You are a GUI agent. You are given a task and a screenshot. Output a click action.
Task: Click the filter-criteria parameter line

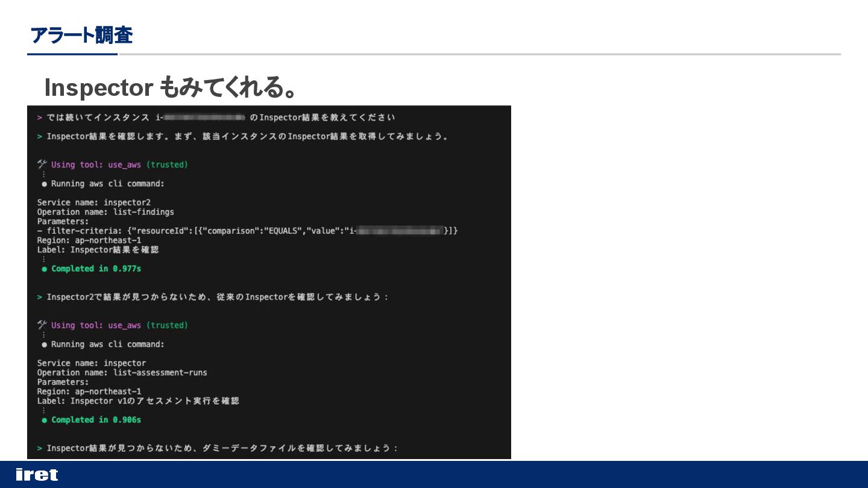click(x=247, y=231)
